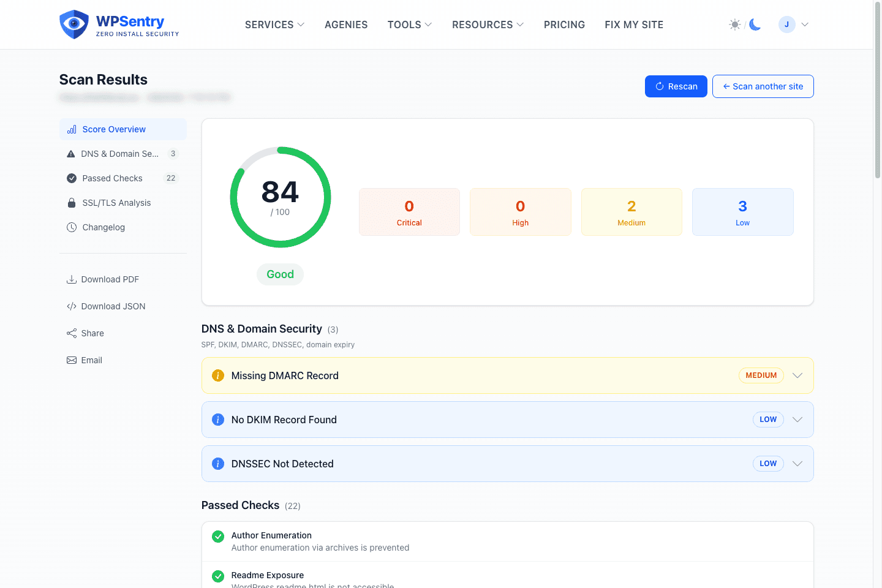Click the Download PDF arrow icon
This screenshot has width=882, height=588.
[72, 279]
